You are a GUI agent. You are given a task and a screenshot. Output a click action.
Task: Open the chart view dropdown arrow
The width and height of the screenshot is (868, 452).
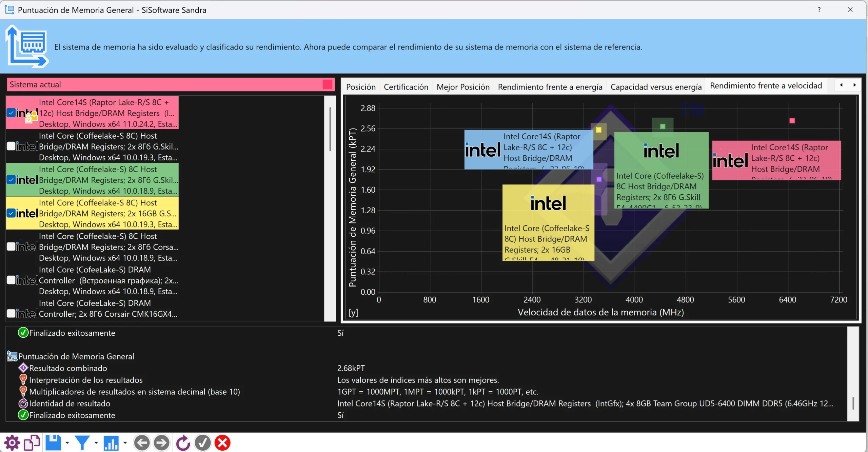click(x=125, y=443)
